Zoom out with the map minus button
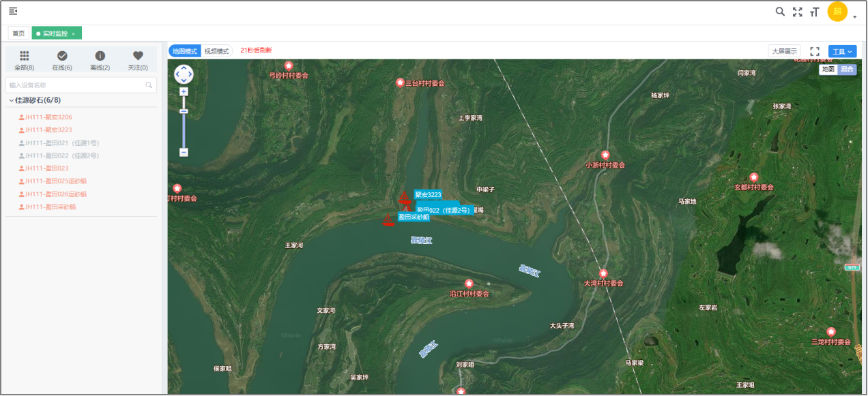The image size is (868, 396). [x=184, y=152]
